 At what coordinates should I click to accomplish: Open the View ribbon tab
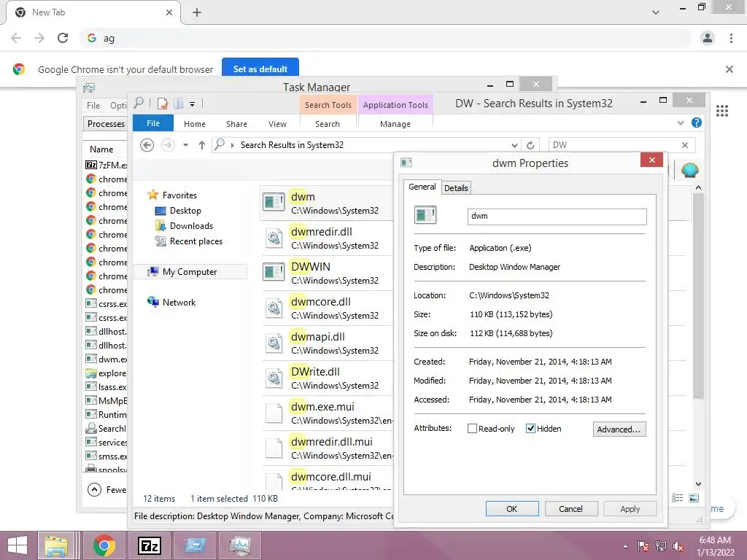pyautogui.click(x=277, y=124)
